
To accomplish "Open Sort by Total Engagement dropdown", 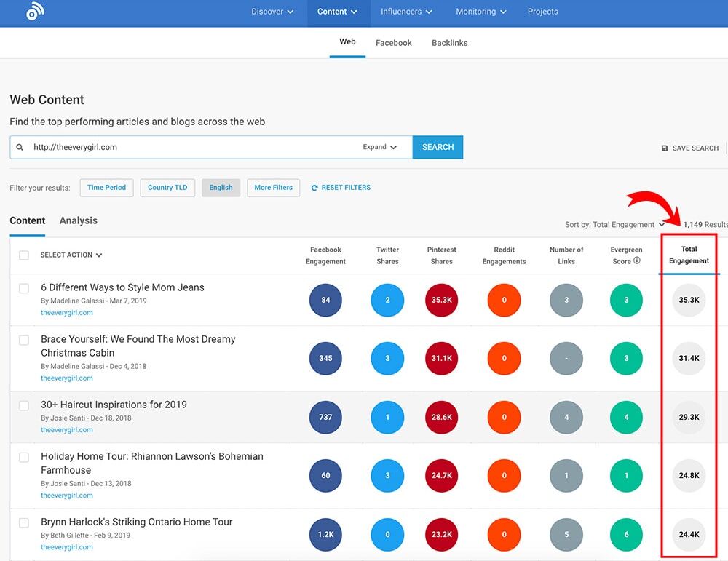I will click(614, 225).
